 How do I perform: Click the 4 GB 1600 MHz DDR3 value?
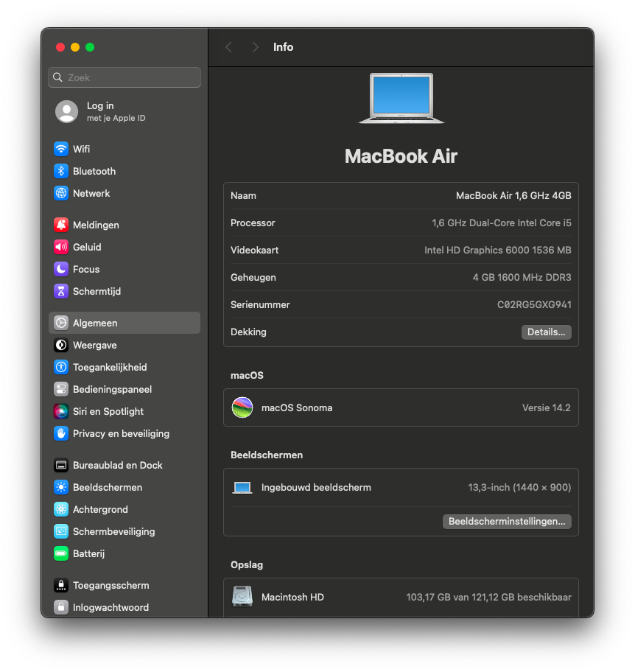[522, 278]
